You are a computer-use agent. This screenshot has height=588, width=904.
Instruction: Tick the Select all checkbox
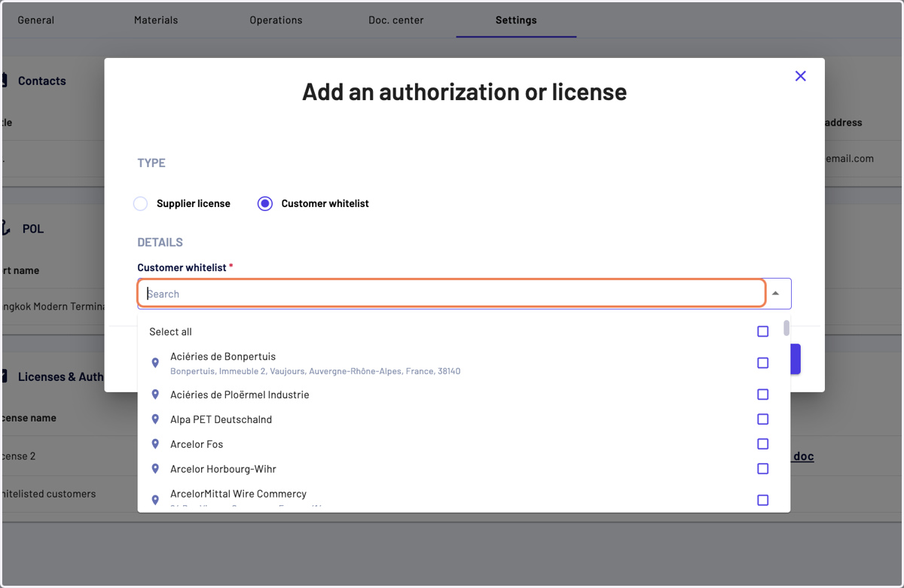(762, 331)
